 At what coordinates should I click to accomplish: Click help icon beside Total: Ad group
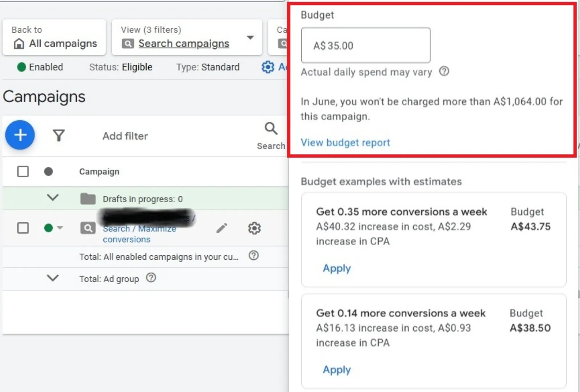point(151,278)
